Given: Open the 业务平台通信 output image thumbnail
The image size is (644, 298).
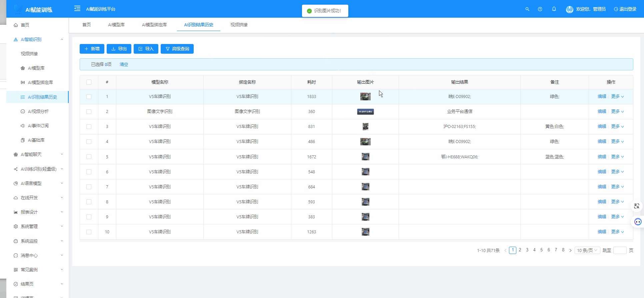Looking at the screenshot, I should pyautogui.click(x=365, y=112).
